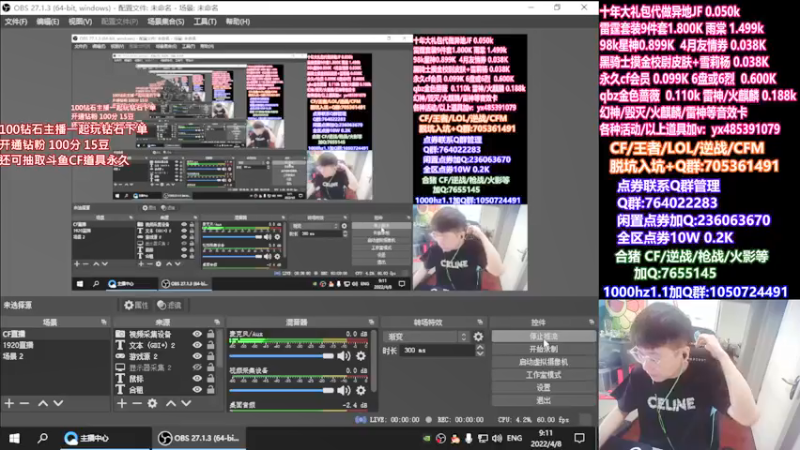Toggle visibility of 游戏源 2 source
800x450 pixels.
tap(197, 356)
